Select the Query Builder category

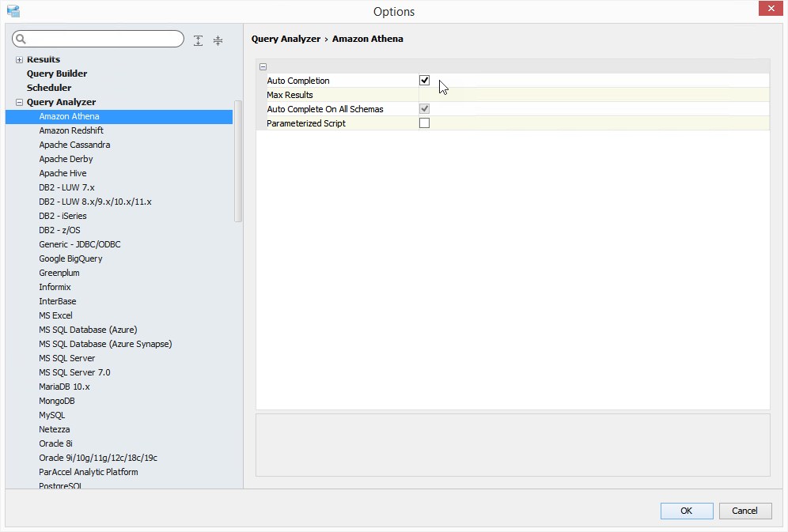(57, 74)
